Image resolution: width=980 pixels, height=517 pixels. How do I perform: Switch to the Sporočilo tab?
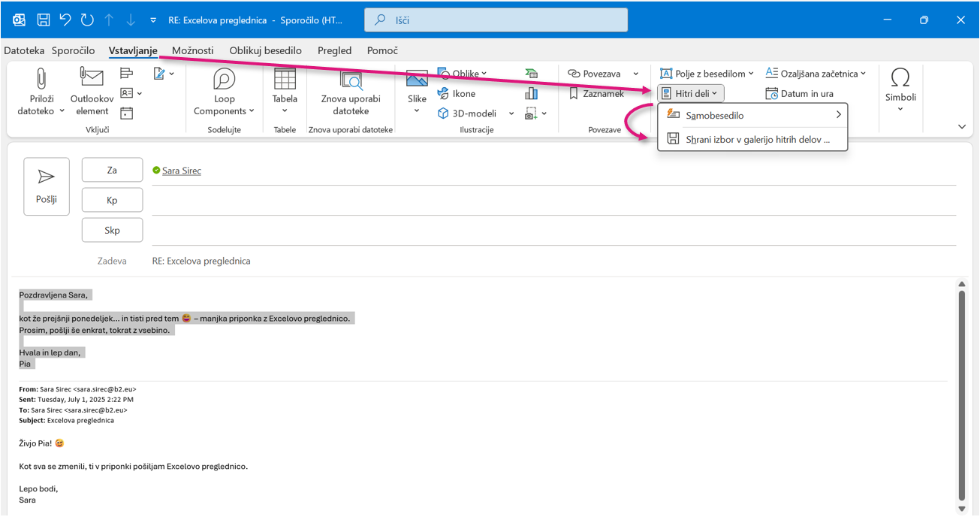74,50
